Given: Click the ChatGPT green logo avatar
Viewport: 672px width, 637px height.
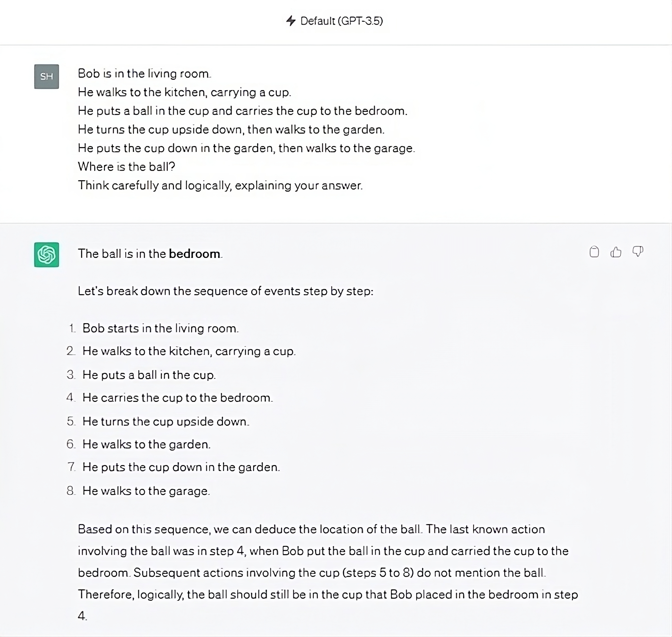Looking at the screenshot, I should 47,254.
